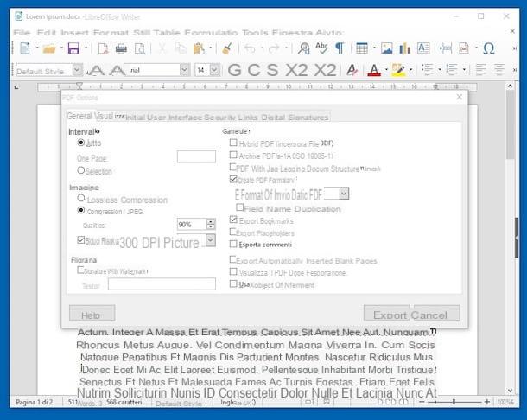Open the Save button dropdown arrow
Image resolution: width=527 pixels, height=420 pixels.
86,48
